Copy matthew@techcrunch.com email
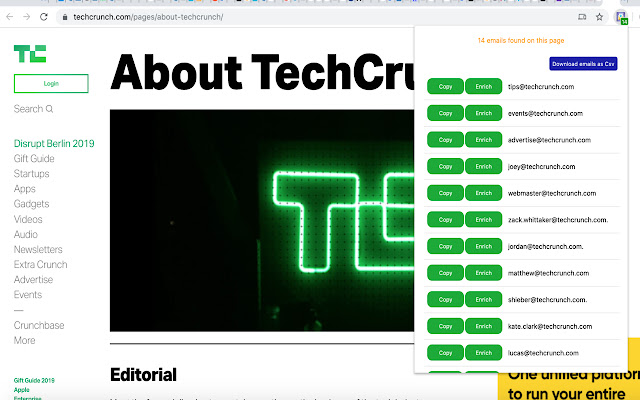This screenshot has height=400, width=640. point(445,273)
